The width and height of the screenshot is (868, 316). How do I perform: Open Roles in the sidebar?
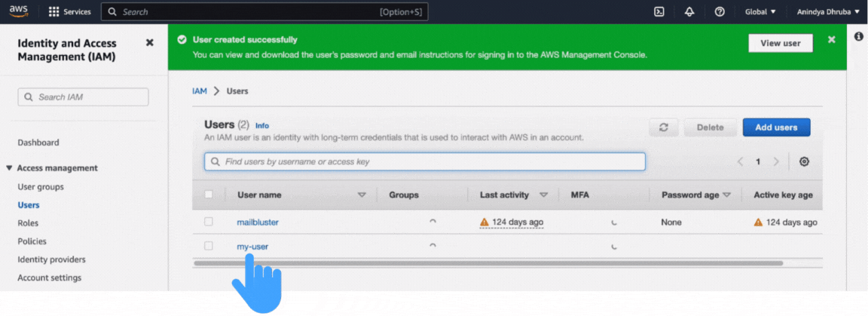(28, 223)
